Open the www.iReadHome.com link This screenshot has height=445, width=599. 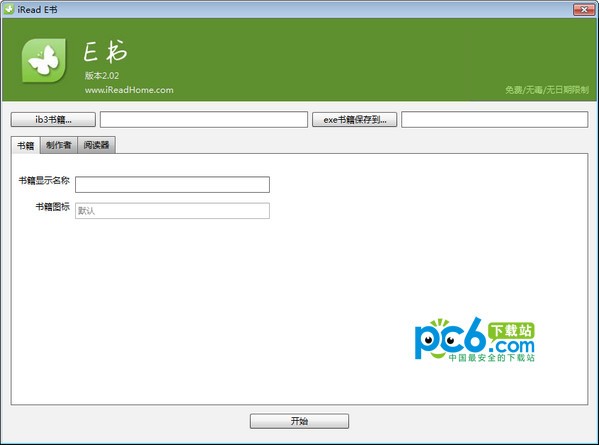pos(129,90)
